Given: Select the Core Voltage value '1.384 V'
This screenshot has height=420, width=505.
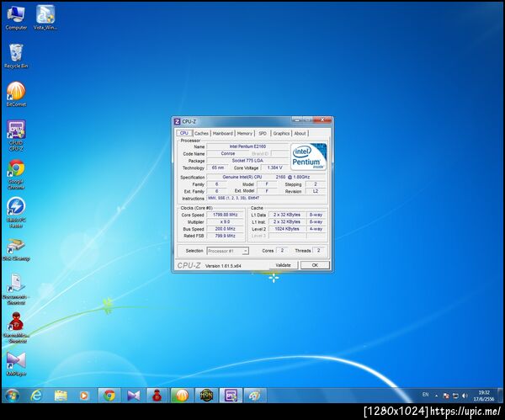Looking at the screenshot, I should pos(274,167).
